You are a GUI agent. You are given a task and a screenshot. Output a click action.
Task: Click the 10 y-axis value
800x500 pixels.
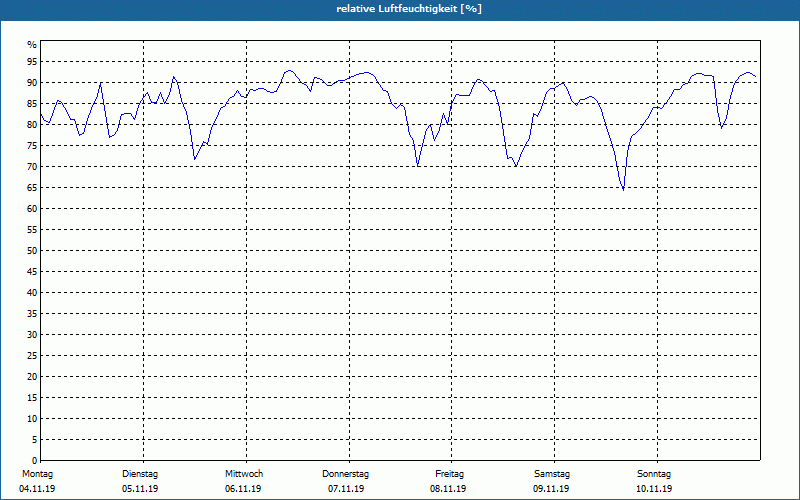(32, 418)
